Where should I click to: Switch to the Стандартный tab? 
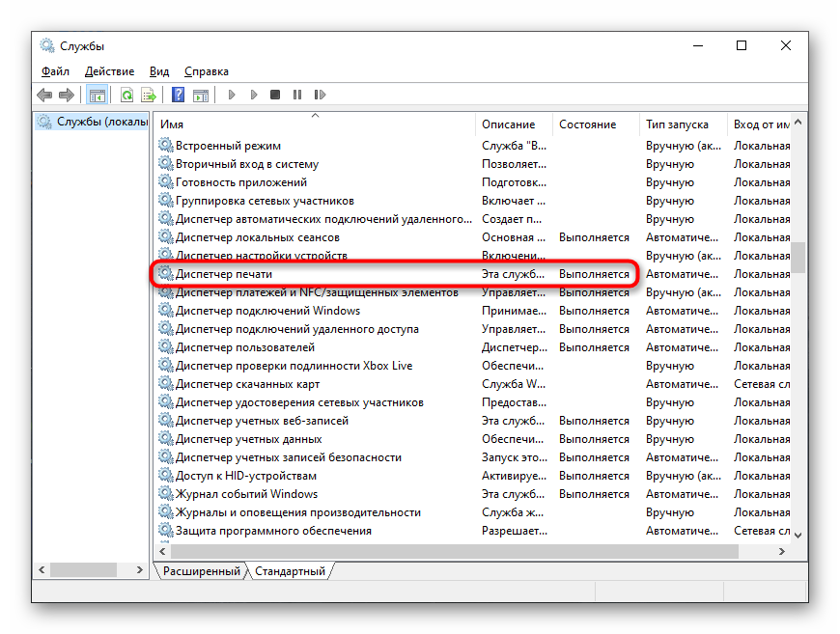point(289,571)
